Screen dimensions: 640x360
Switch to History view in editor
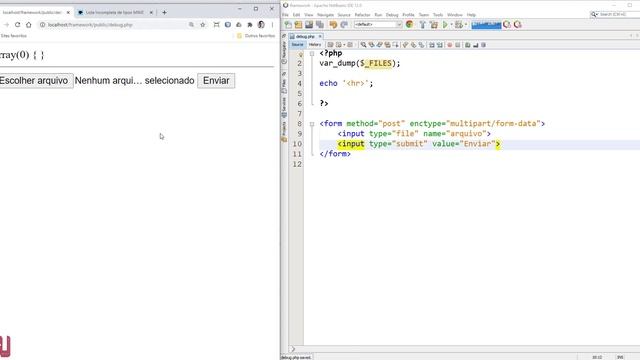314,44
